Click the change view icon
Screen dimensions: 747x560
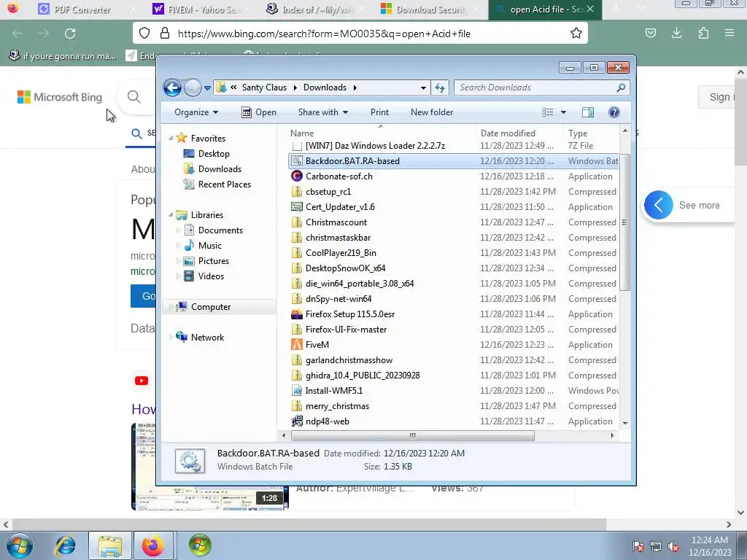coord(548,112)
